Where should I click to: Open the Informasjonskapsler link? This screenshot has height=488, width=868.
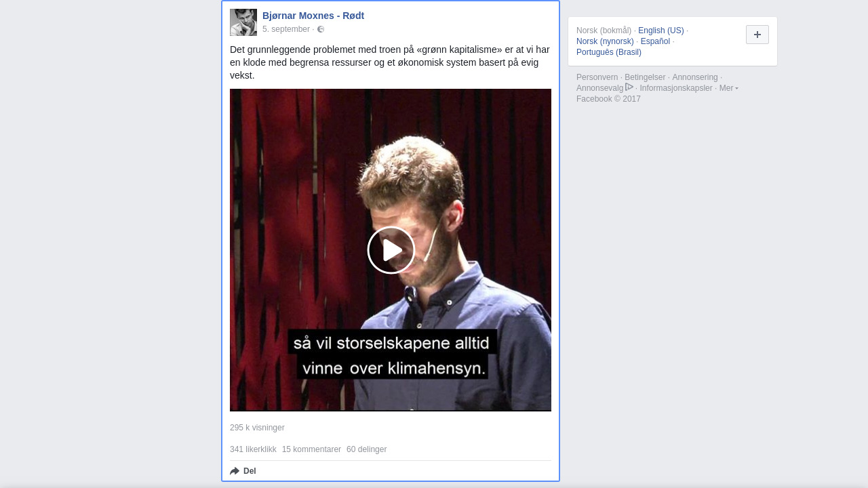coord(675,88)
